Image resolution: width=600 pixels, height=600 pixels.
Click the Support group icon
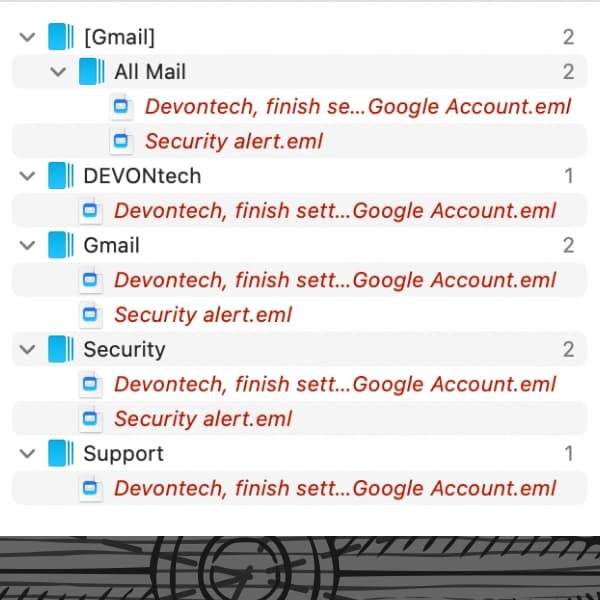(61, 453)
